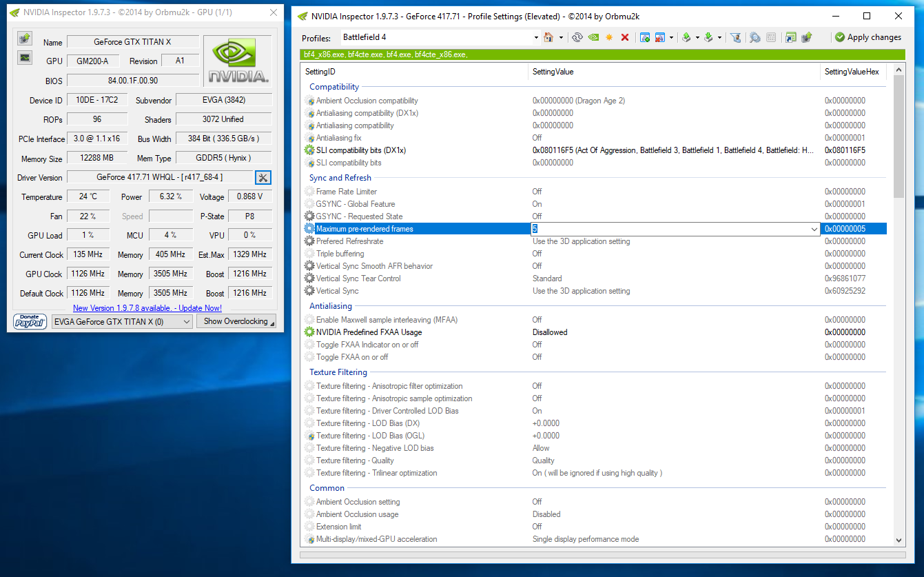
Task: Select the Ambient Occlusion compatibility row
Action: 595,101
